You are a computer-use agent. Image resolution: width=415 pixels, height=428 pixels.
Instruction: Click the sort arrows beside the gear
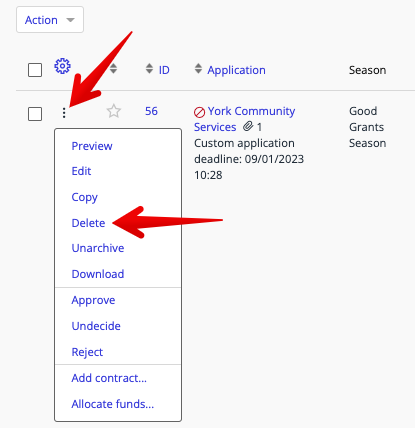[114, 69]
